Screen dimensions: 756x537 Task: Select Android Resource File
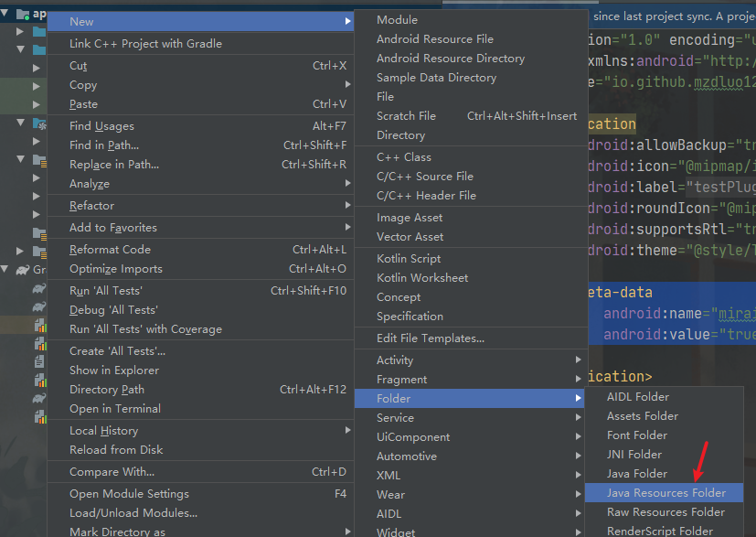point(434,39)
